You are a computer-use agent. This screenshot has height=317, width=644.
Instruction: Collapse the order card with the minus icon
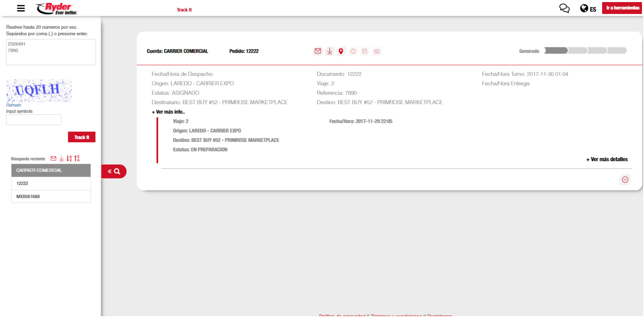[625, 179]
